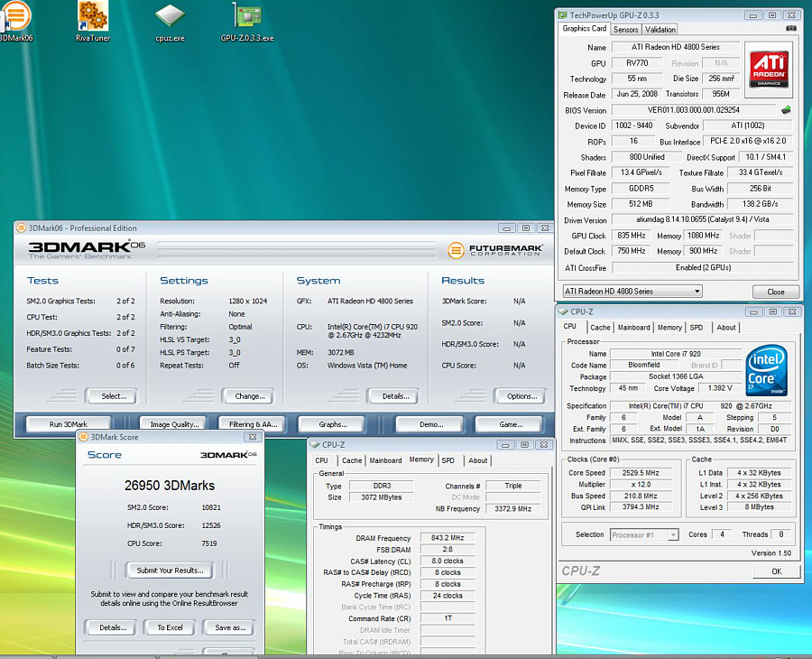812x659 pixels.
Task: Click the CPU-Z Memory window title icon
Action: pyautogui.click(x=314, y=444)
